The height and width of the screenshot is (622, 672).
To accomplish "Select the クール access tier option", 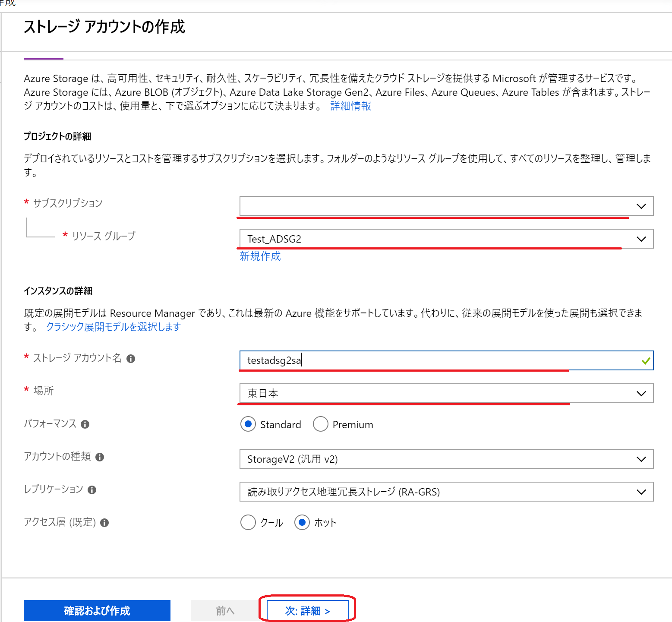I will pyautogui.click(x=248, y=522).
